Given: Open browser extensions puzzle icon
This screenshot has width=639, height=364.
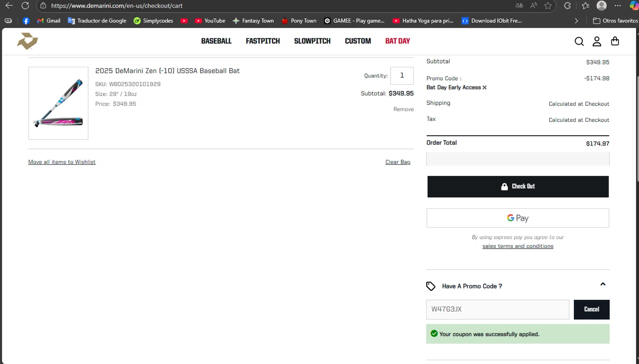Looking at the screenshot, I should pos(567,6).
